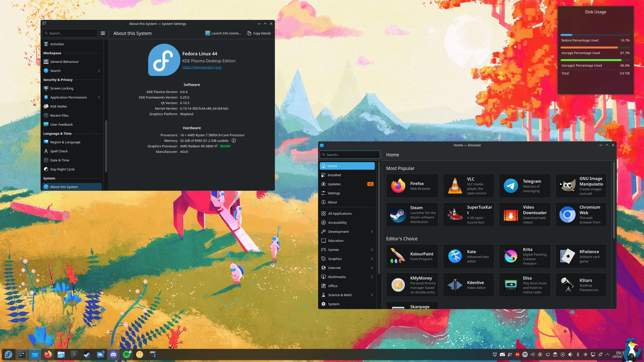
Task: Click the Discover search field
Action: coord(350,155)
